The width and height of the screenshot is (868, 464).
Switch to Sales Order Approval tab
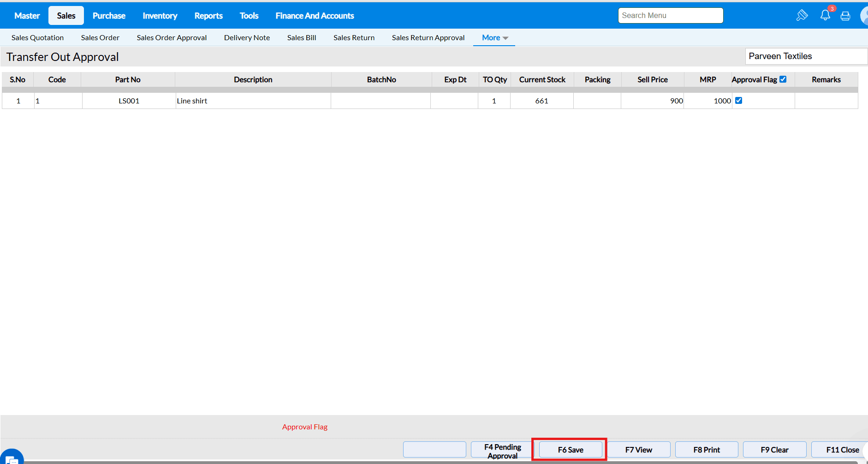coord(172,38)
